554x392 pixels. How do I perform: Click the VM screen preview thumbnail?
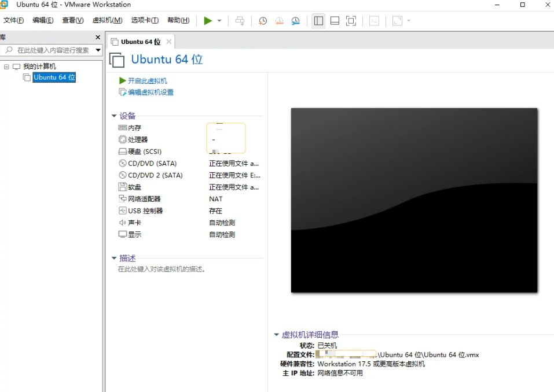(x=414, y=201)
